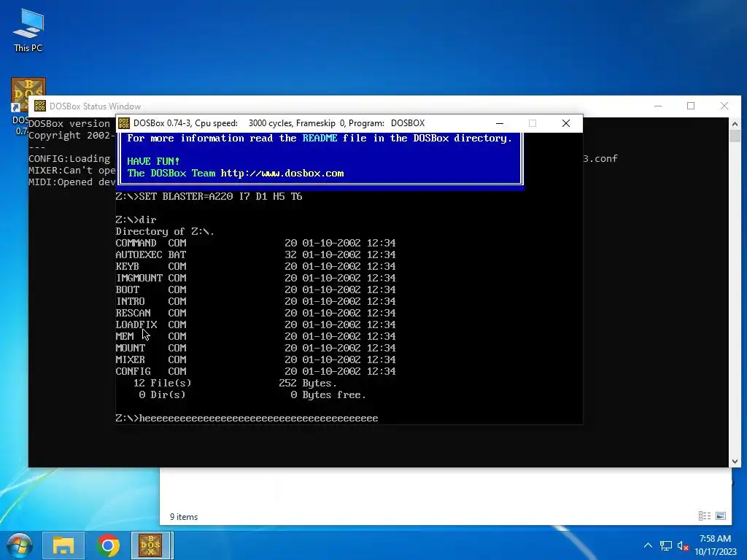Click 'DOSBox version' line in Status Window
Viewport: 747px width, 560px height.
(x=69, y=123)
